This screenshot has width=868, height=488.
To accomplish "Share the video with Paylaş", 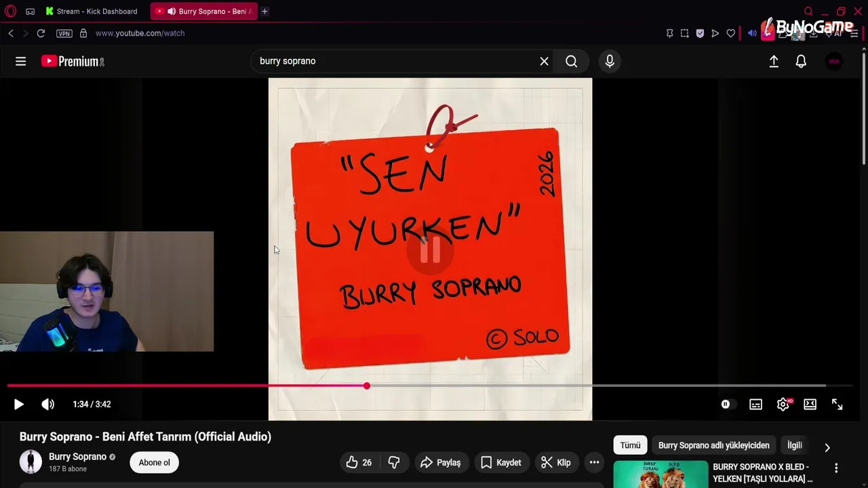I will pos(441,463).
